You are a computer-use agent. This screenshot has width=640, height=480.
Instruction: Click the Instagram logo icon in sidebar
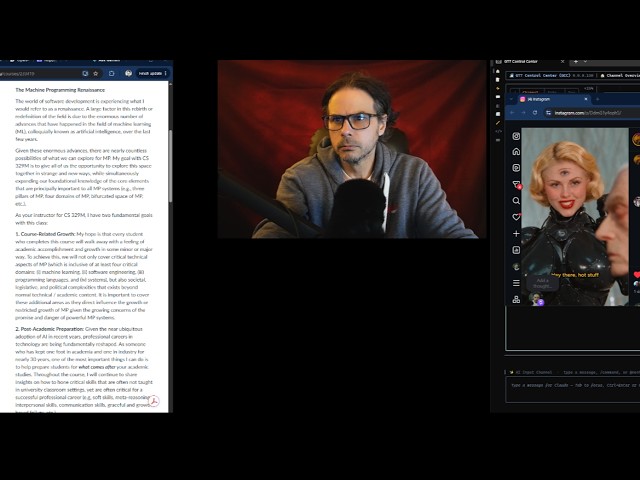click(516, 136)
